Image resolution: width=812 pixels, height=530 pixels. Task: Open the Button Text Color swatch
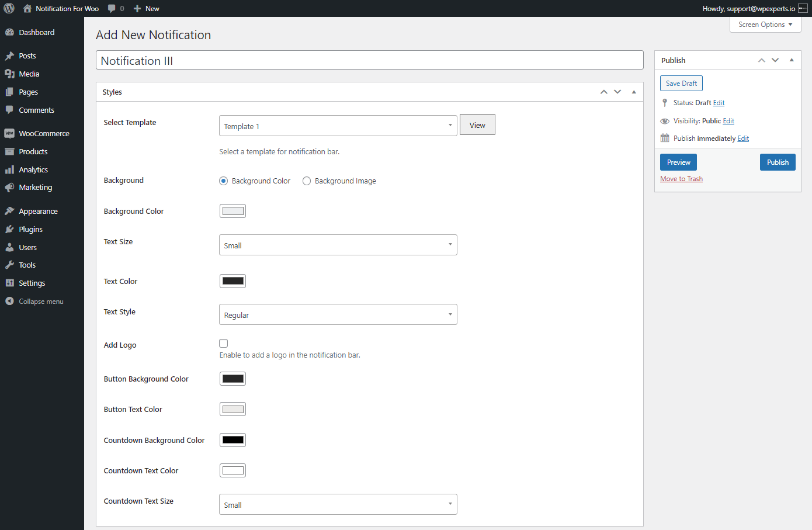233,409
